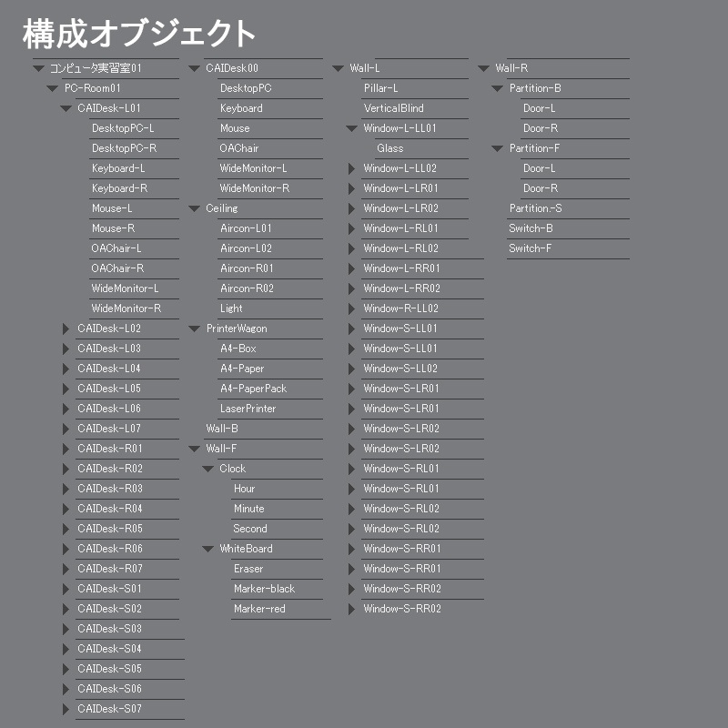
Task: Collapse the Partition-F group
Action: point(496,148)
